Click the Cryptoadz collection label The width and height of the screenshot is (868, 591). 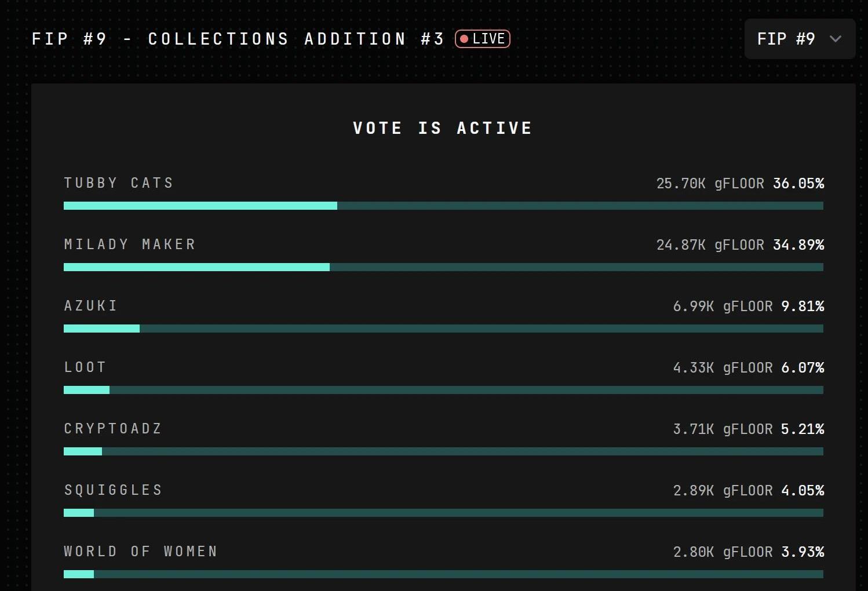tap(113, 429)
